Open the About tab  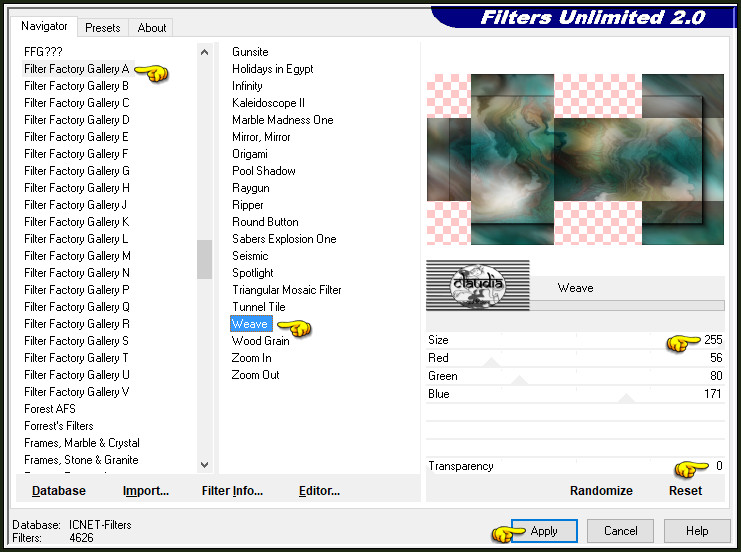152,28
